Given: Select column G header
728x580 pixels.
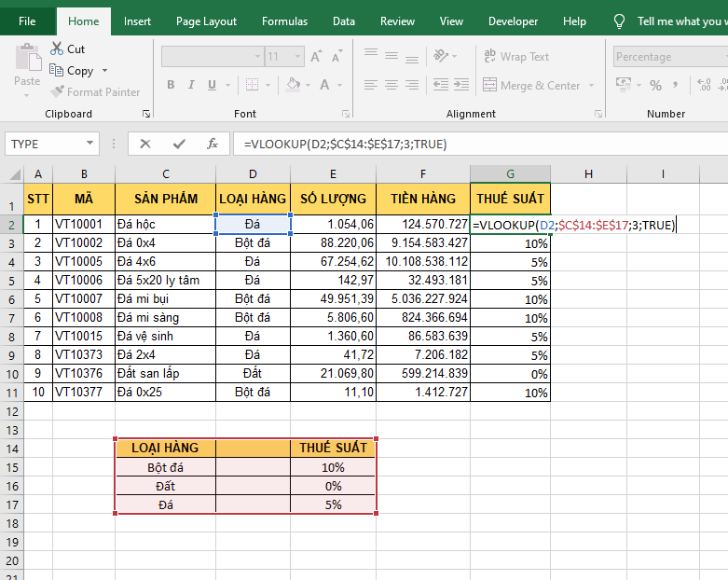Looking at the screenshot, I should 510,173.
